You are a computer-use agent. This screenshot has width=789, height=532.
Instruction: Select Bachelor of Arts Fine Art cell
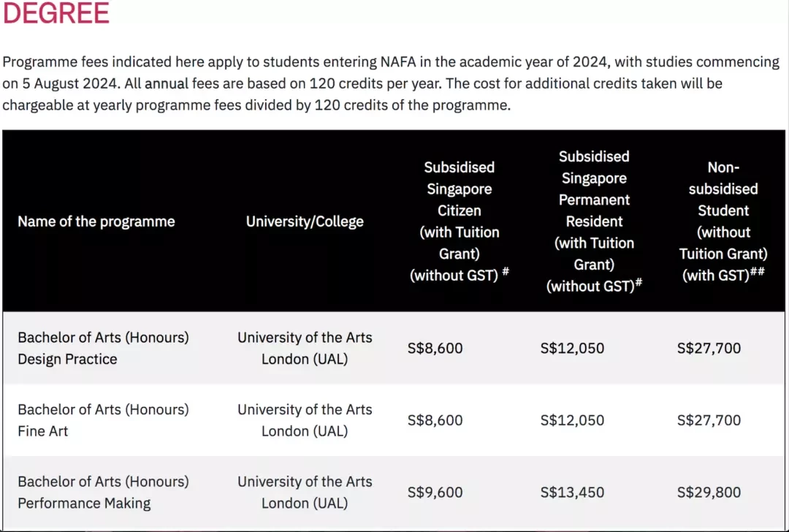(103, 419)
